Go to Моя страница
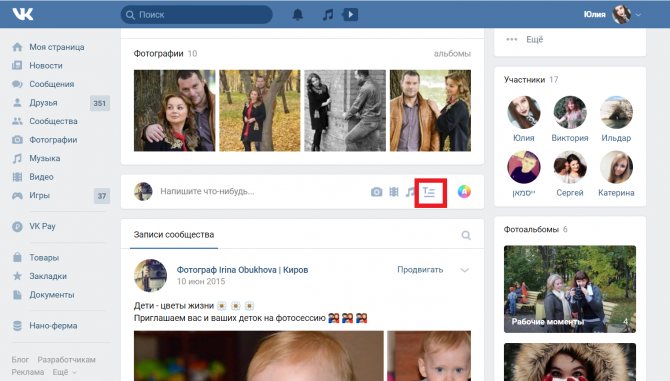Screen dimensions: 670x381 (x=56, y=47)
